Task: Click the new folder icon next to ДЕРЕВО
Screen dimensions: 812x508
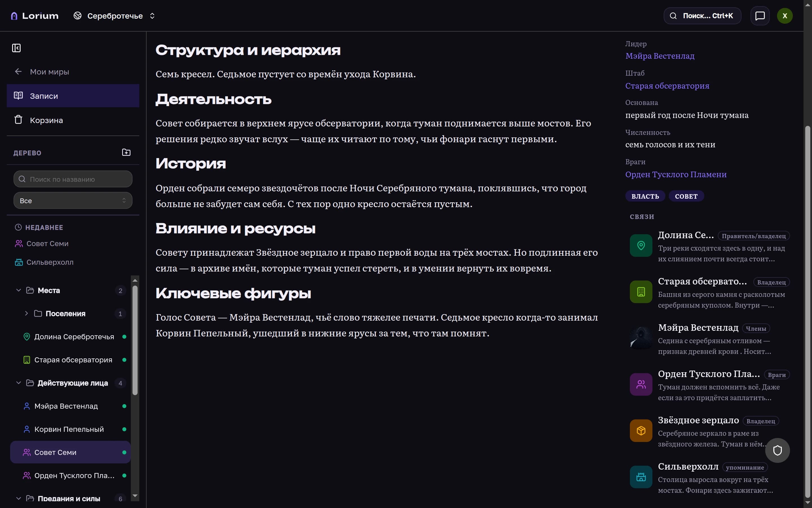Action: [x=126, y=152]
